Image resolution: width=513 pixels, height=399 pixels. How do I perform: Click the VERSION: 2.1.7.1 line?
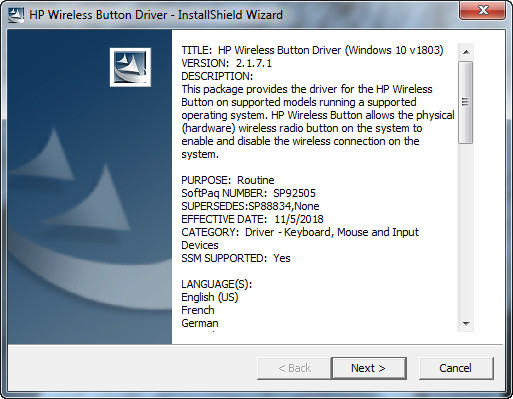coord(227,63)
